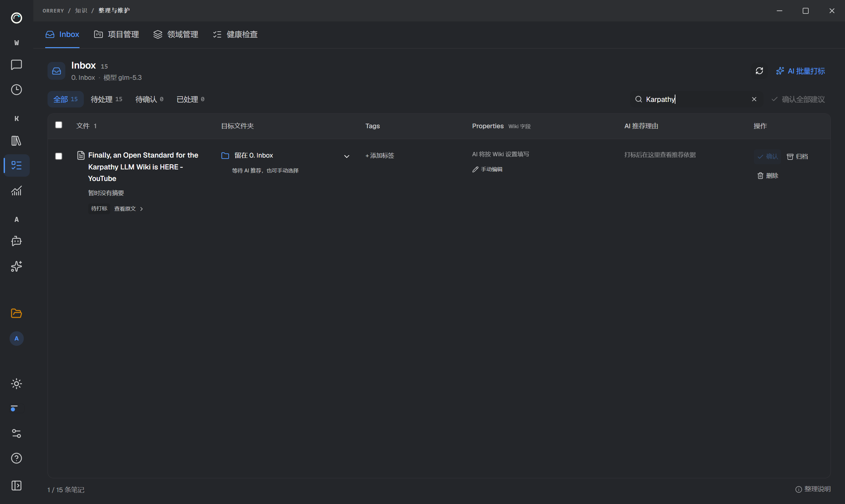Screen dimensions: 845x504
Task: Check the Karpathy LLM Wiki row checkbox
Action: tap(59, 156)
